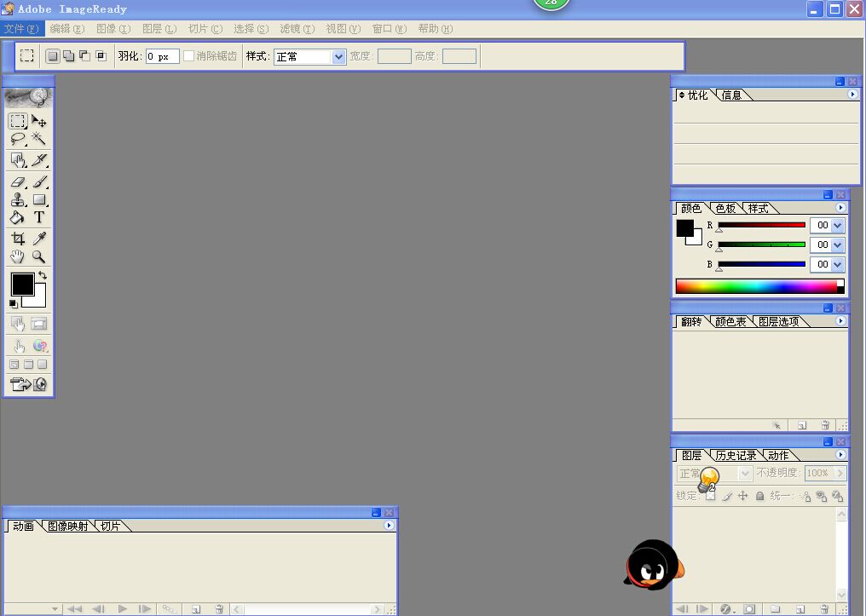Toggle the lock all padlock in layers panel
Viewport: 866px width, 616px height.
[760, 496]
